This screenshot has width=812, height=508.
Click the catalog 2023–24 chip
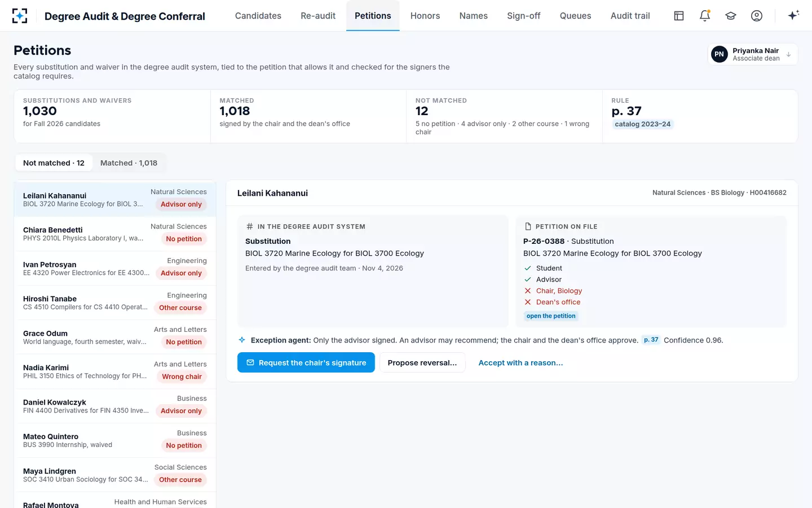tap(643, 124)
